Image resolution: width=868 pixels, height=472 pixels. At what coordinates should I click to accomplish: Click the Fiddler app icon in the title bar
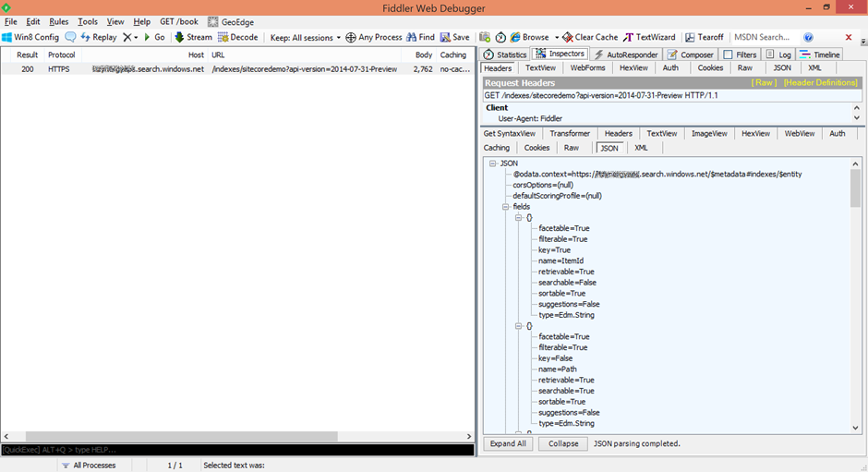coord(6,7)
